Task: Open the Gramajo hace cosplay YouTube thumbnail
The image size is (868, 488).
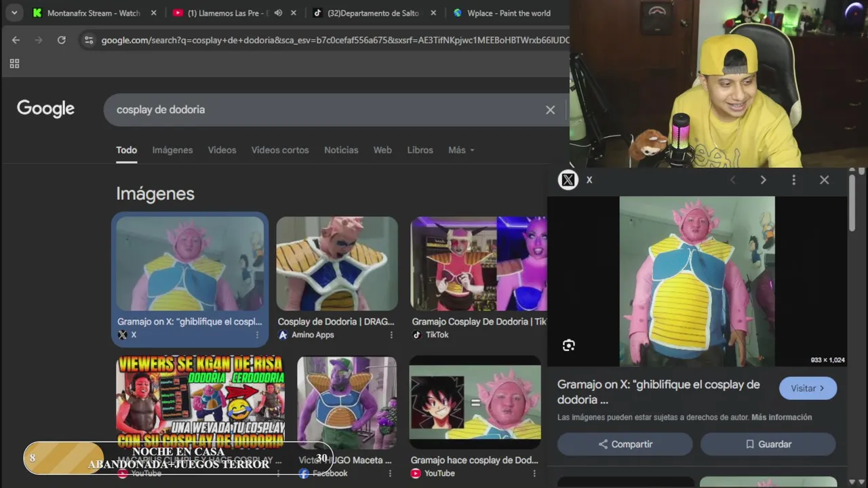Action: (x=475, y=403)
